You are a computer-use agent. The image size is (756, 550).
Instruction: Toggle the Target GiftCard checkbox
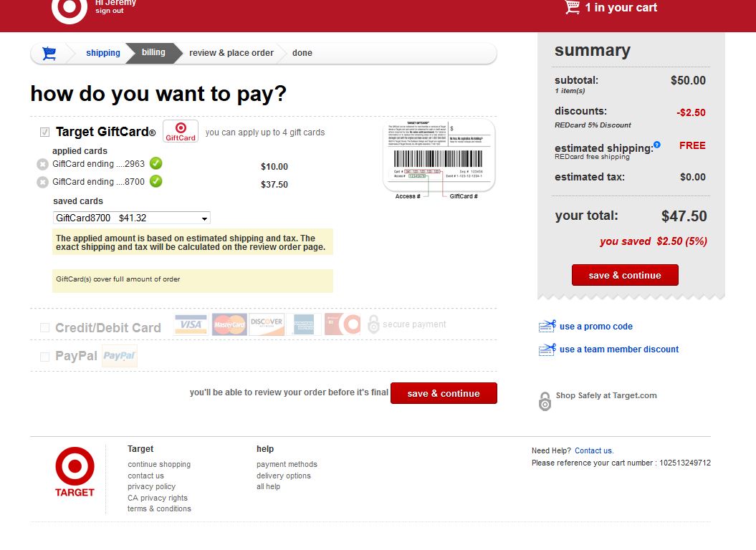tap(45, 132)
